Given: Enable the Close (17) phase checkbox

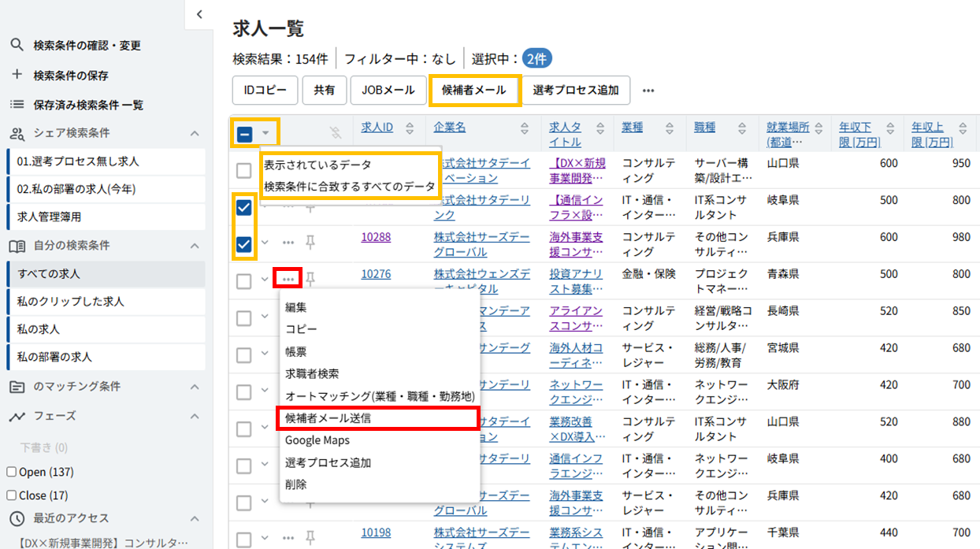Looking at the screenshot, I should pyautogui.click(x=12, y=495).
